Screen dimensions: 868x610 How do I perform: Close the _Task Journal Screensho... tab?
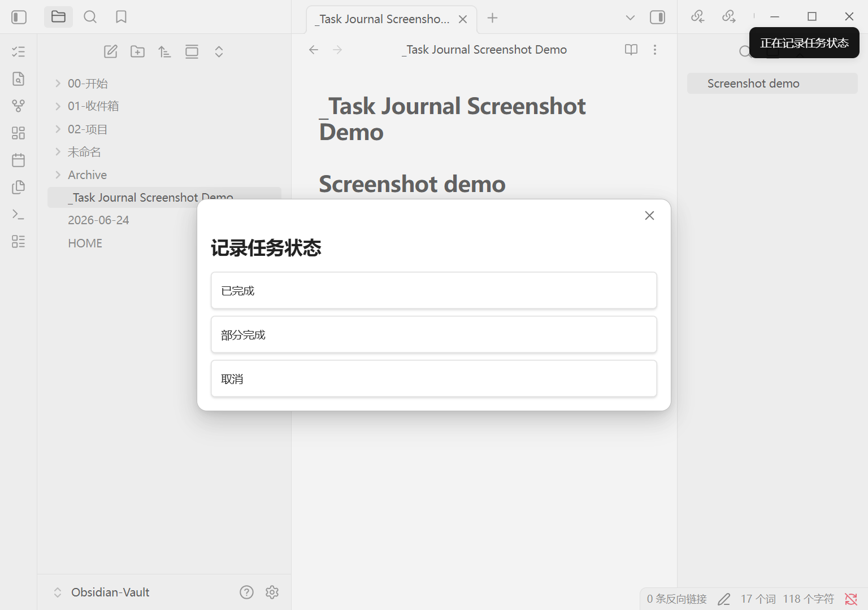463,19
